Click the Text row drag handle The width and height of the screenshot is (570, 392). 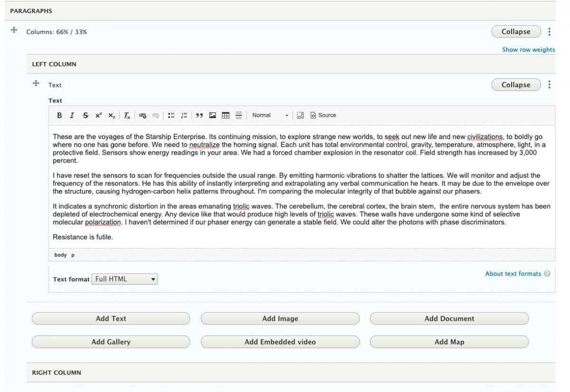[x=35, y=84]
